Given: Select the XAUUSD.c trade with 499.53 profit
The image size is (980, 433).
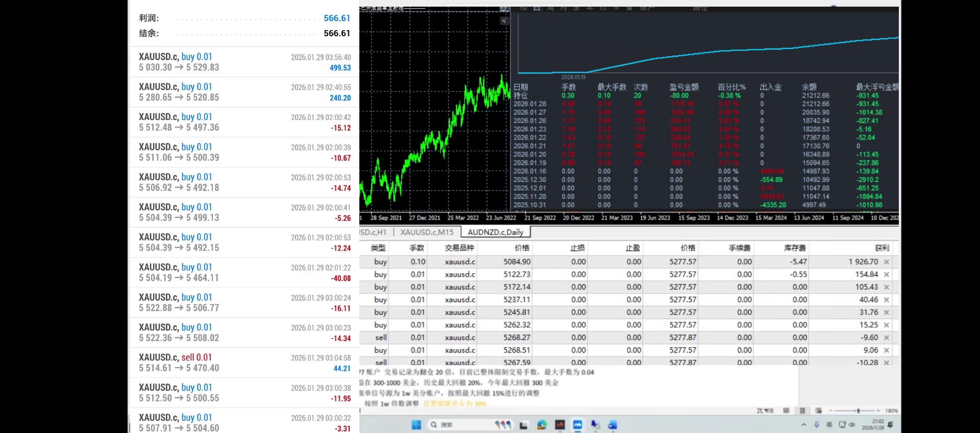Looking at the screenshot, I should (x=244, y=62).
